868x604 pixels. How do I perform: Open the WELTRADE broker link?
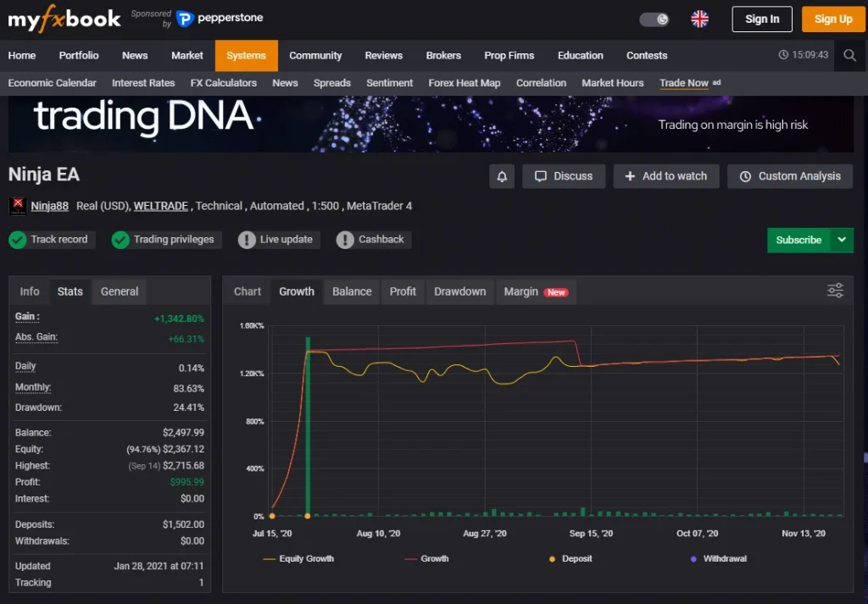[x=161, y=206]
